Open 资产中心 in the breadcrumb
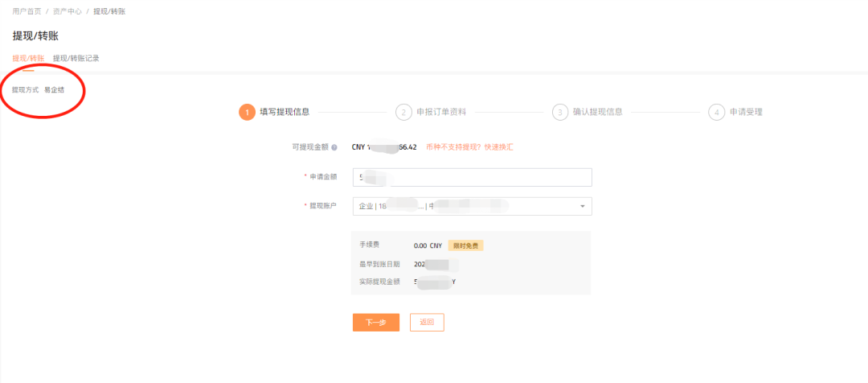 pos(68,11)
